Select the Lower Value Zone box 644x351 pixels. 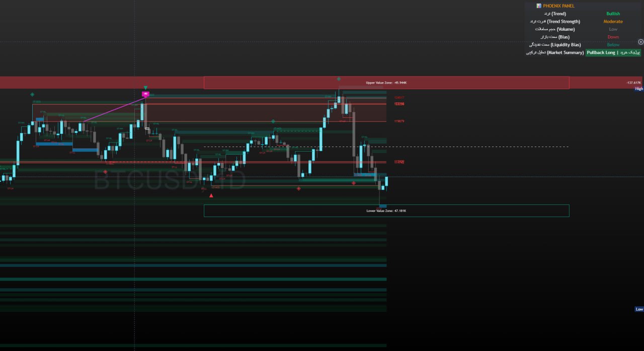[x=386, y=210]
